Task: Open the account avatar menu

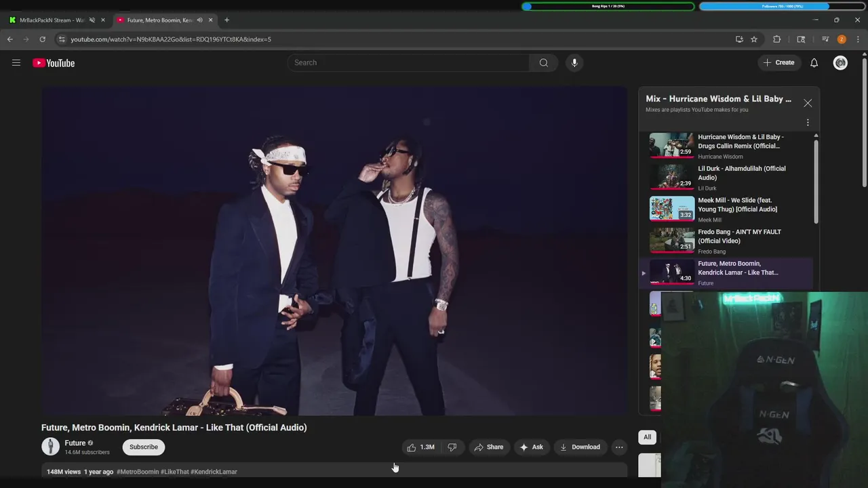Action: [x=840, y=63]
